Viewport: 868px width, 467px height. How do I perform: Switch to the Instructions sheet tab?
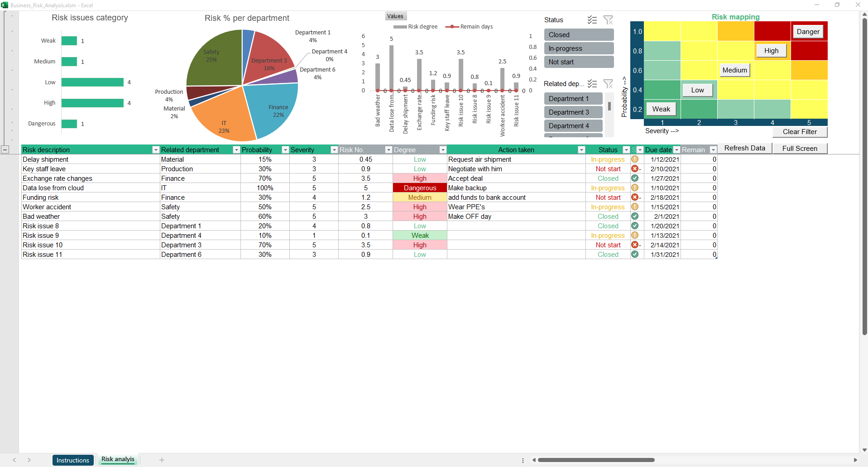73,460
